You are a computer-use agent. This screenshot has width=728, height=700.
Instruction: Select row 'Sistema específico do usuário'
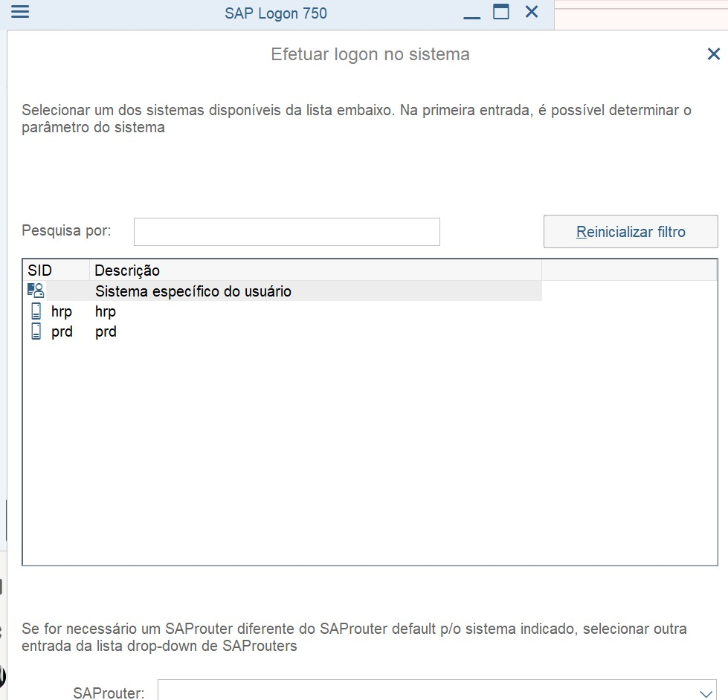click(283, 291)
